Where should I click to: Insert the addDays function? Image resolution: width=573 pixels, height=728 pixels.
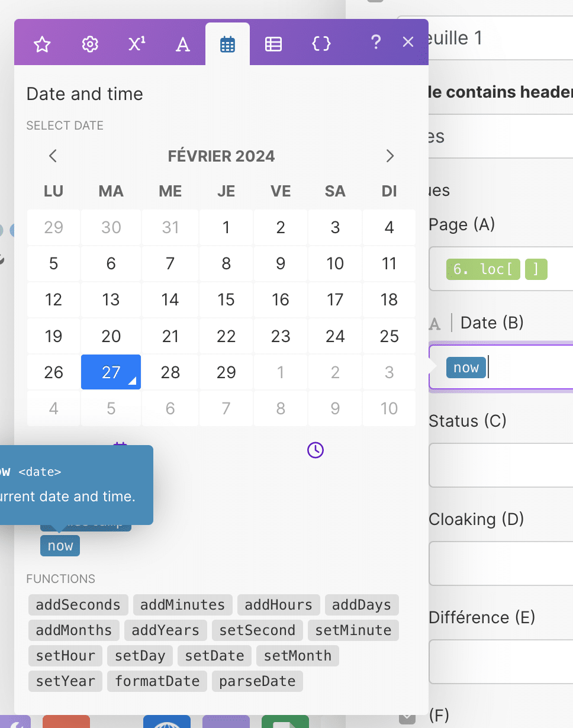(x=362, y=605)
